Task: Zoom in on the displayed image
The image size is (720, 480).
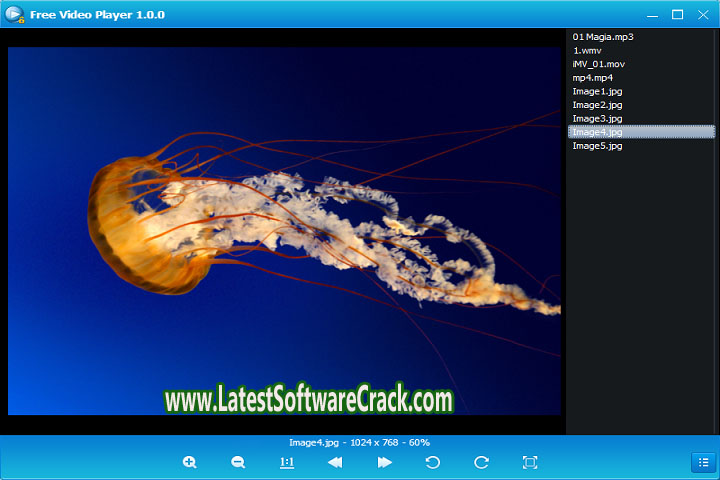Action: pyautogui.click(x=190, y=462)
